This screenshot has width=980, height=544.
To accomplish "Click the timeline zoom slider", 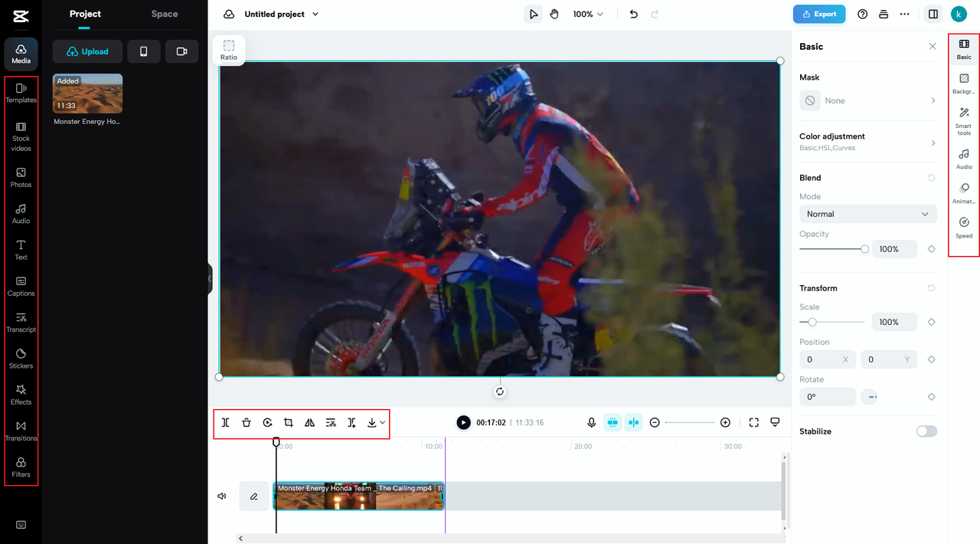I will point(690,422).
